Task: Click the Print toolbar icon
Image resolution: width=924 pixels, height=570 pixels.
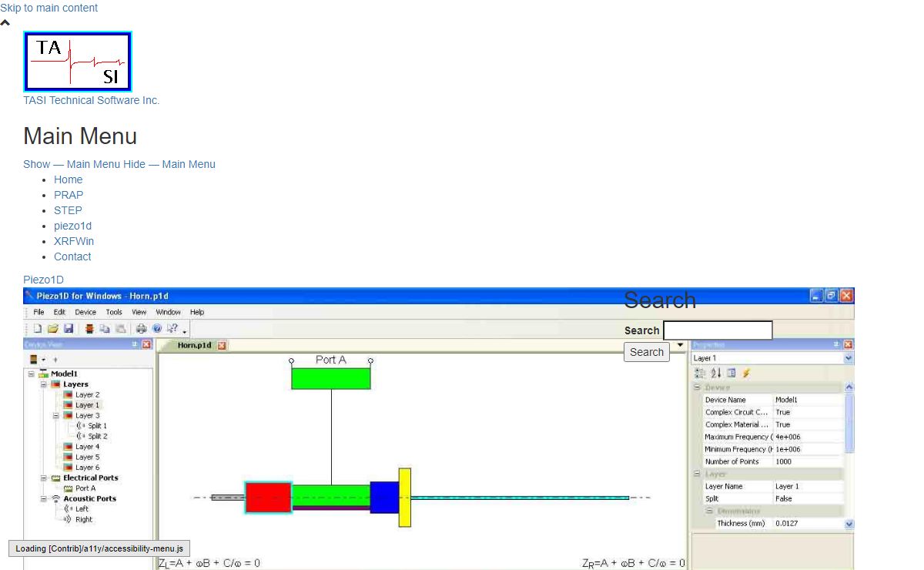Action: tap(141, 328)
